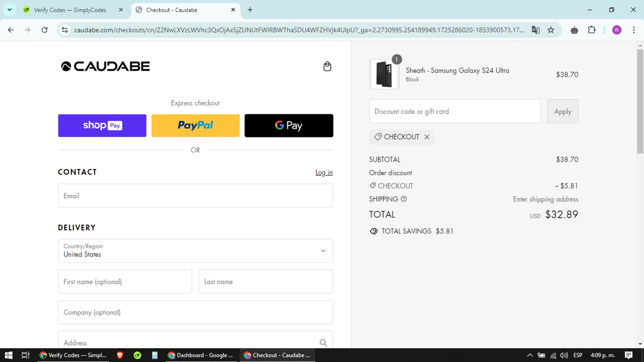Image resolution: width=644 pixels, height=362 pixels.
Task: Open the Chrome profile avatar
Action: coord(617,30)
